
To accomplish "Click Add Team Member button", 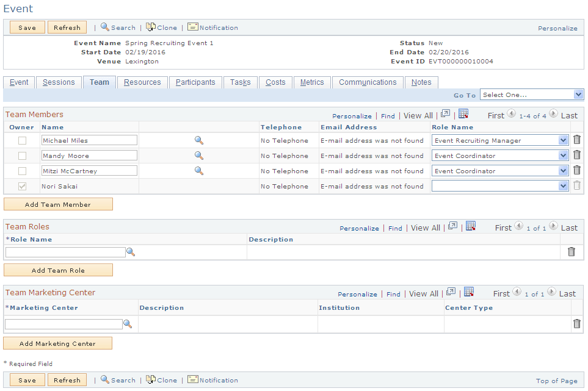I will point(58,204).
